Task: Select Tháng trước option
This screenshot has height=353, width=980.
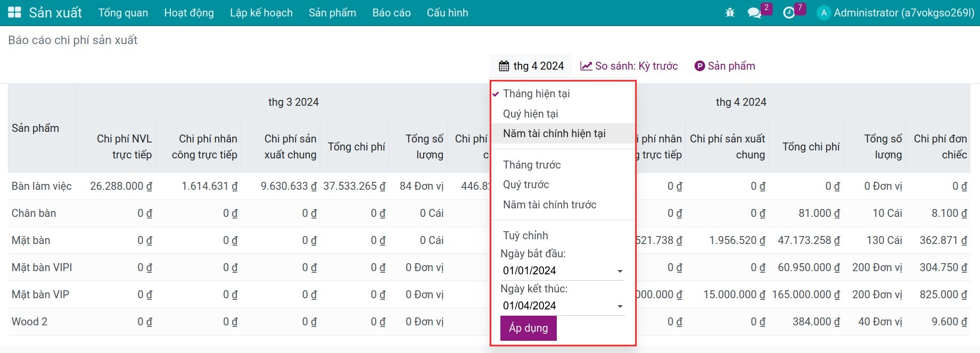Action: pyautogui.click(x=563, y=165)
